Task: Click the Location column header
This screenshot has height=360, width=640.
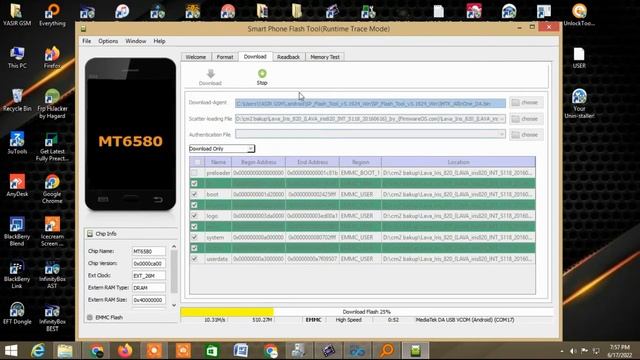Action: click(x=458, y=162)
